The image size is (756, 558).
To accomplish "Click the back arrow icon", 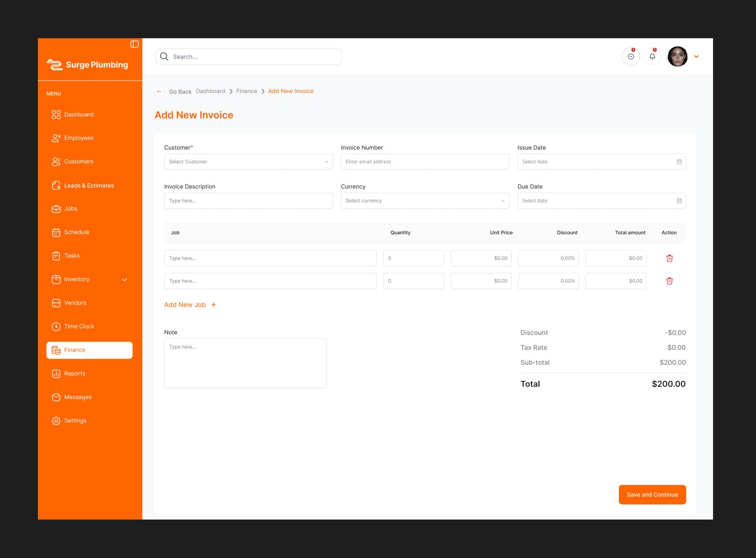I will 160,92.
